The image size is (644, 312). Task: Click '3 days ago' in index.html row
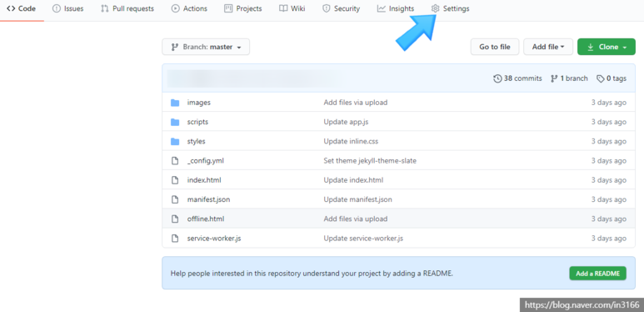(609, 180)
